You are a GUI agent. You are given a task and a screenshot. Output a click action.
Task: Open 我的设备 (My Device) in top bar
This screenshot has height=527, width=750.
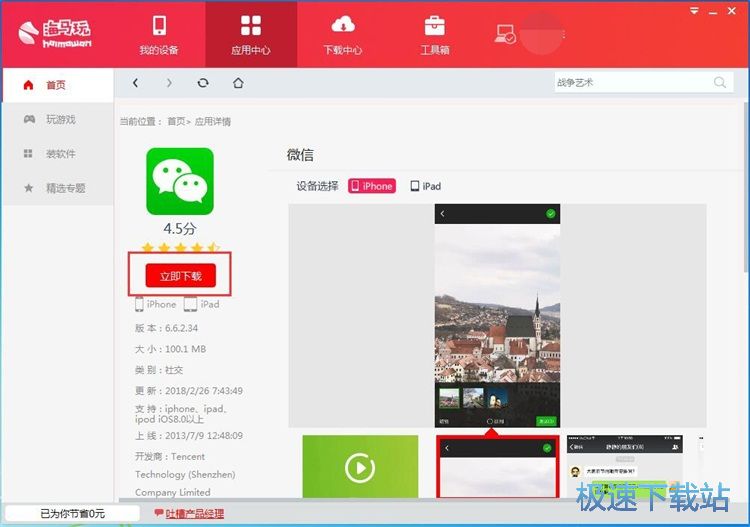pos(159,34)
